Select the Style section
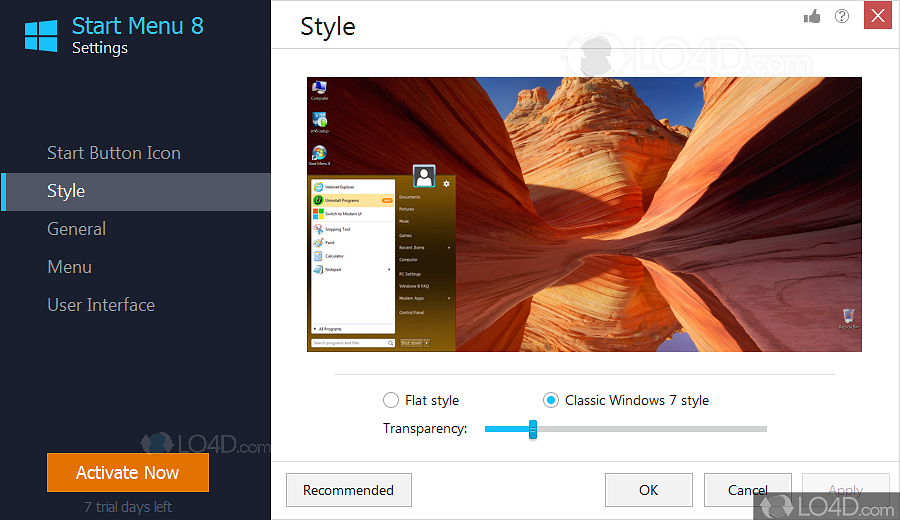The height and width of the screenshot is (520, 900). point(135,192)
